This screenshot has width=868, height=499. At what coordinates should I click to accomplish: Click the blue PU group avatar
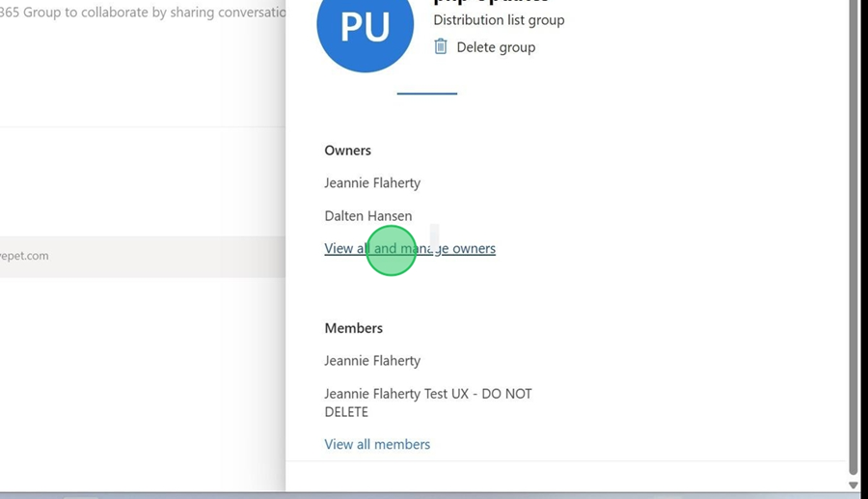pos(365,29)
